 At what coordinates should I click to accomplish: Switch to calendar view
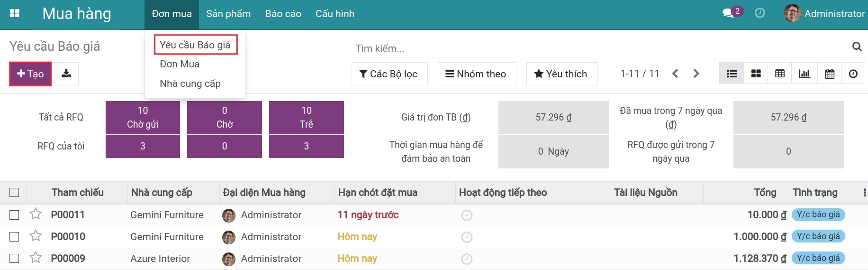[x=830, y=74]
